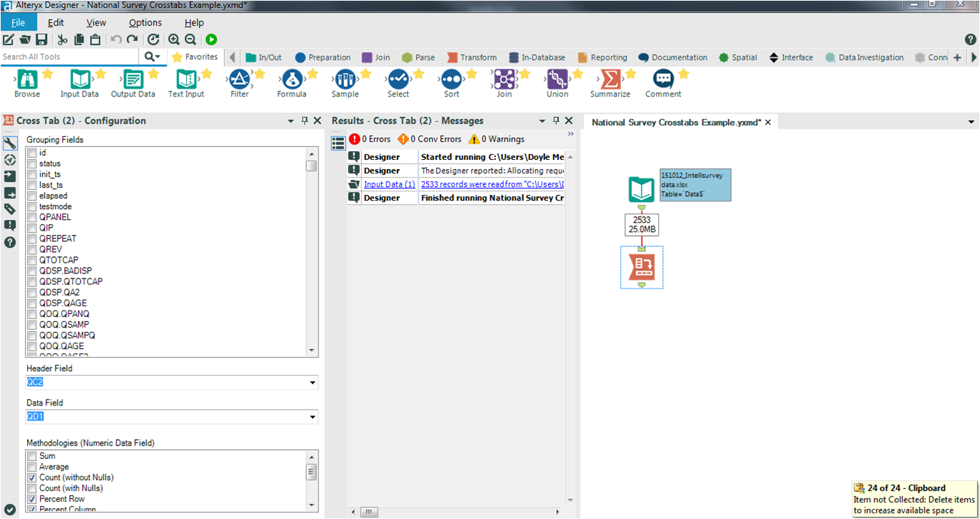Open the 2533 records were read link

click(x=492, y=184)
